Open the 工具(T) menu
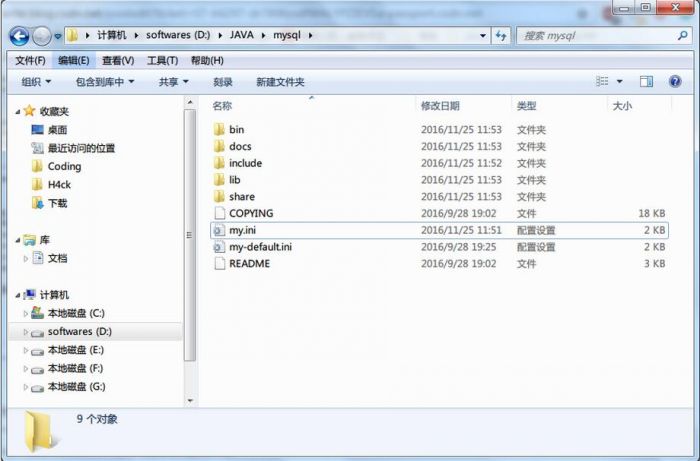The width and height of the screenshot is (700, 461). 162,60
